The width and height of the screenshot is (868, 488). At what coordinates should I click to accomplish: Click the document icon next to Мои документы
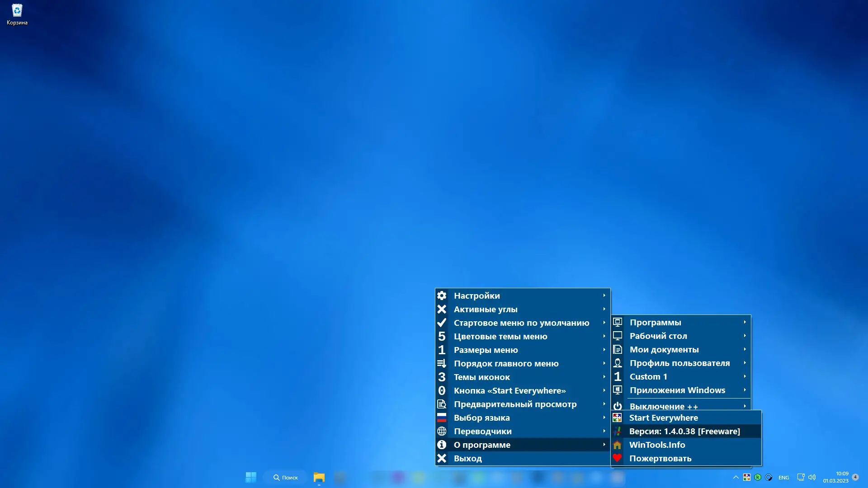[618, 349]
